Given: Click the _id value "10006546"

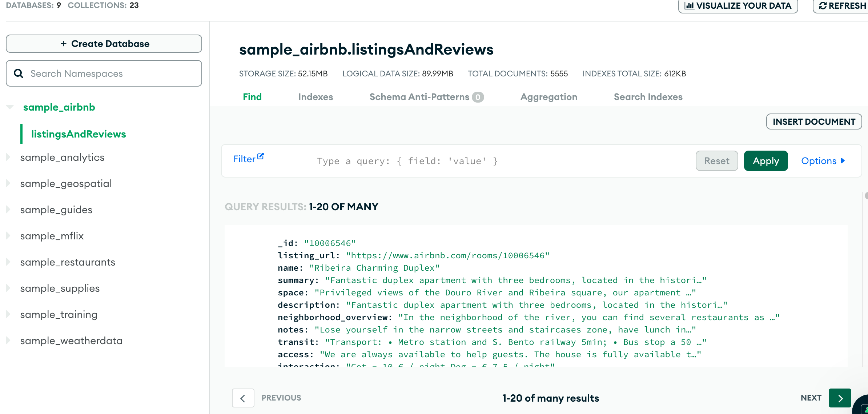Looking at the screenshot, I should [x=330, y=243].
